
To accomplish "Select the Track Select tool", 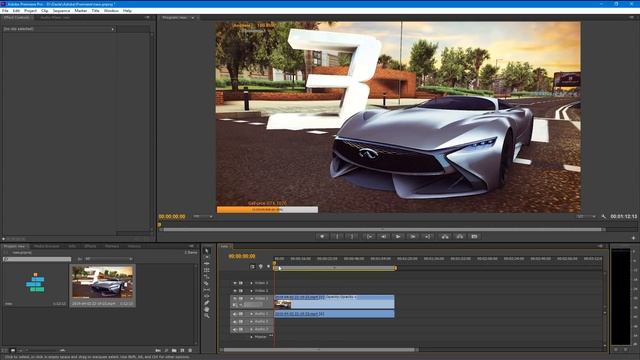I will pyautogui.click(x=207, y=257).
